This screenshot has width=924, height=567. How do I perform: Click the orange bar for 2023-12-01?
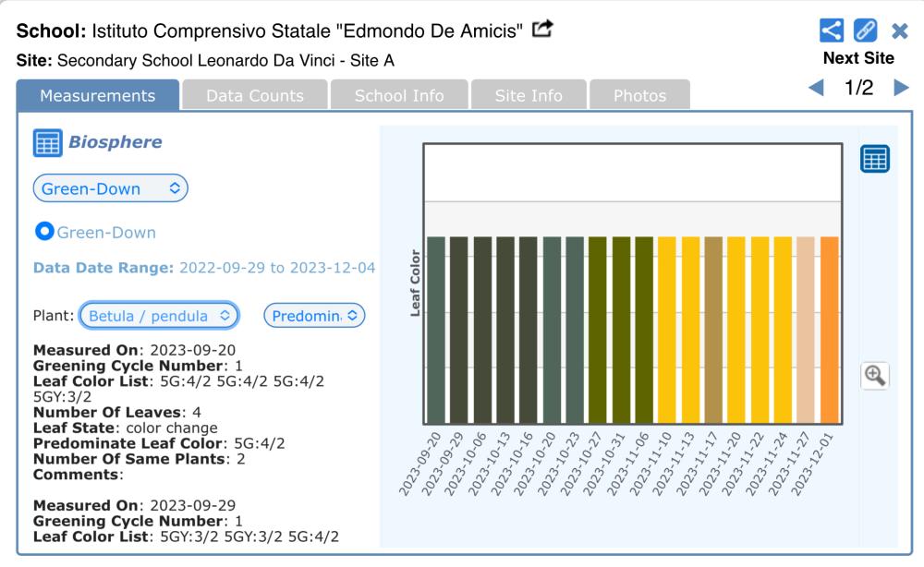click(829, 328)
